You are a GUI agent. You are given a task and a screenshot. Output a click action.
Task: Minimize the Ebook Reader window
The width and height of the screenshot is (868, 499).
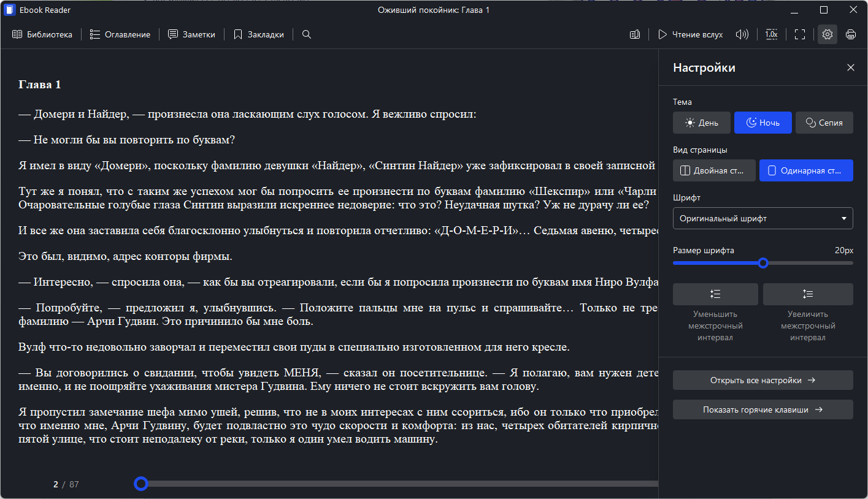[795, 10]
